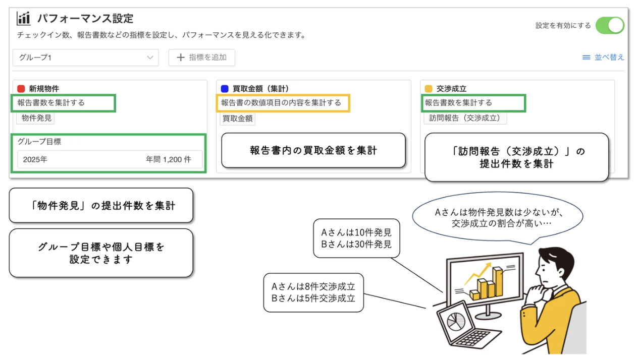
Task: Click the yellow swatch beside 交渉成立
Action: coord(429,89)
